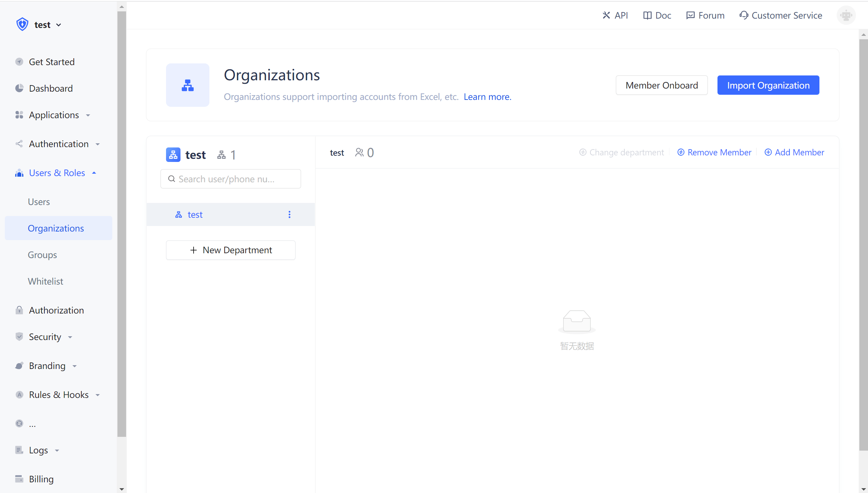This screenshot has width=868, height=493.
Task: Click the Search user/phone number field
Action: (231, 179)
